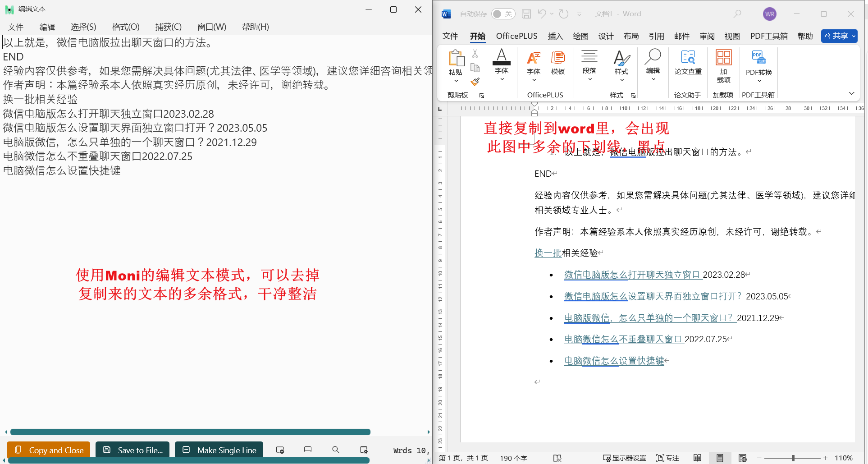Click the 模板 templates icon

click(x=558, y=62)
